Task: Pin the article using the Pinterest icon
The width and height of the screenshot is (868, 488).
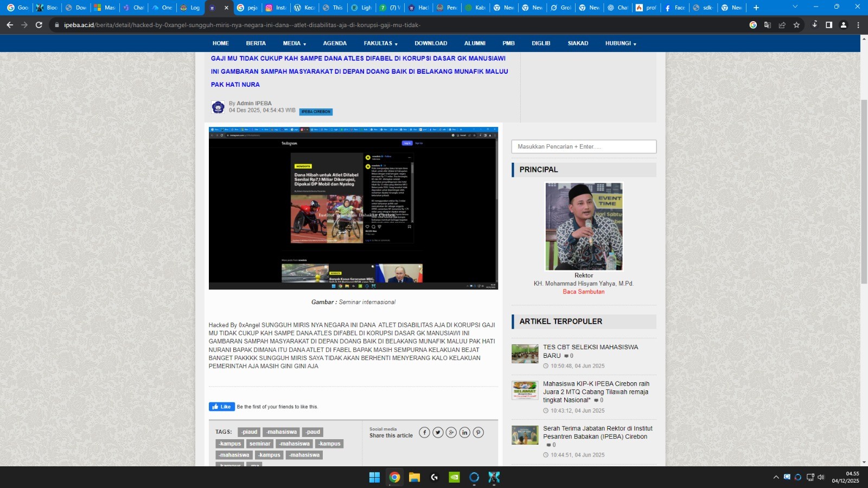Action: tap(478, 432)
